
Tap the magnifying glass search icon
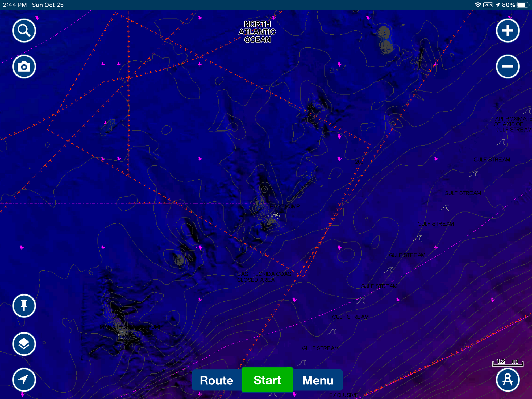[24, 31]
